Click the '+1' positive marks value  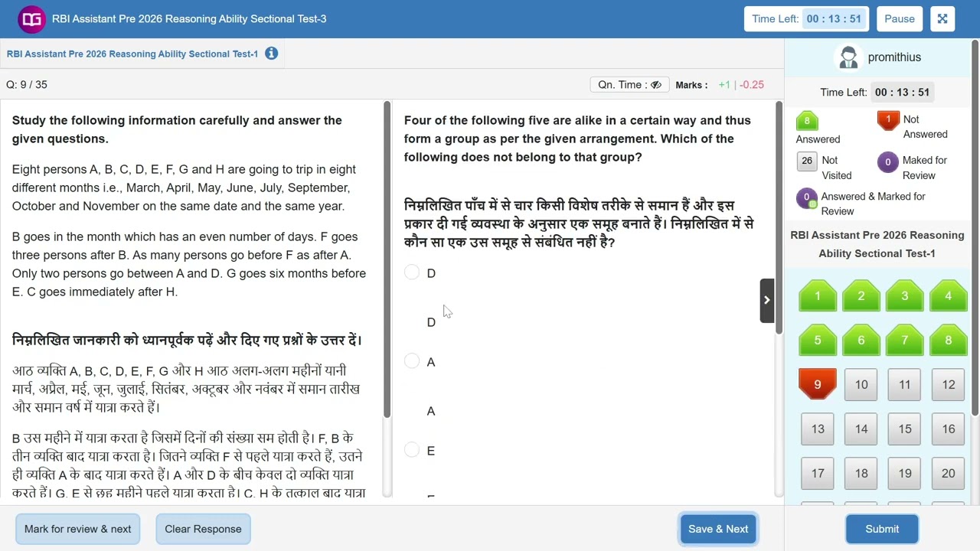point(724,85)
